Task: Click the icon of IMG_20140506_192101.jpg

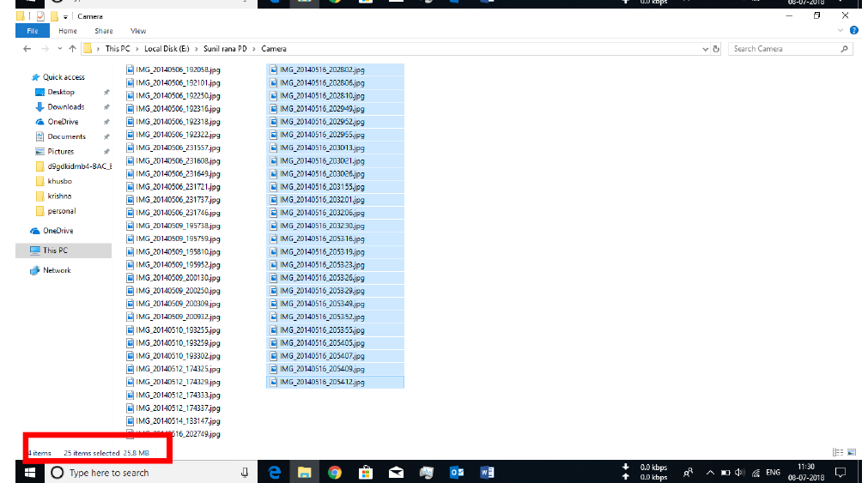Action: pos(131,83)
